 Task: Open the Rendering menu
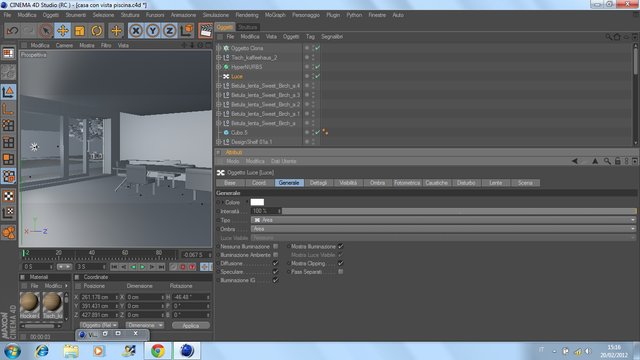[247, 15]
